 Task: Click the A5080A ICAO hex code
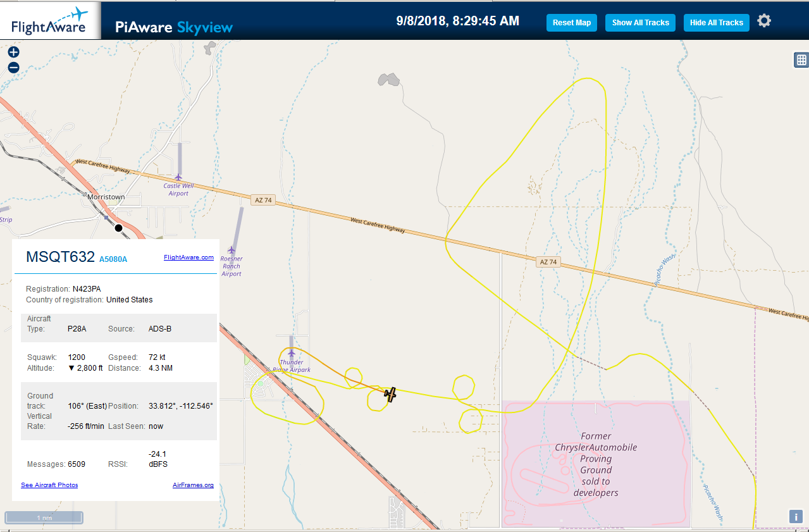pyautogui.click(x=113, y=259)
